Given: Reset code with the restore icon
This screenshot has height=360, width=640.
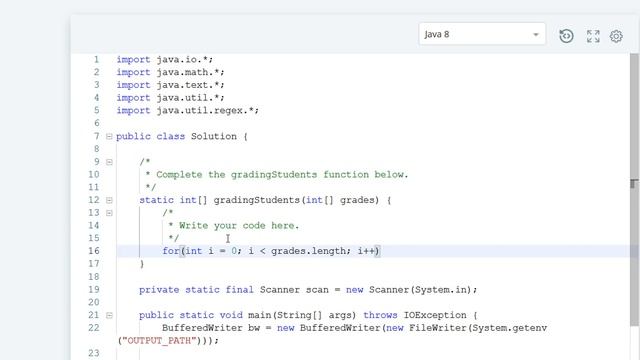Looking at the screenshot, I should (566, 36).
